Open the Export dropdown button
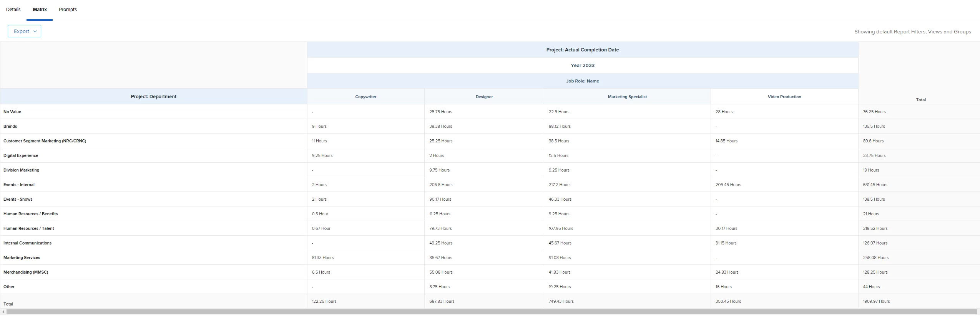 pyautogui.click(x=25, y=31)
